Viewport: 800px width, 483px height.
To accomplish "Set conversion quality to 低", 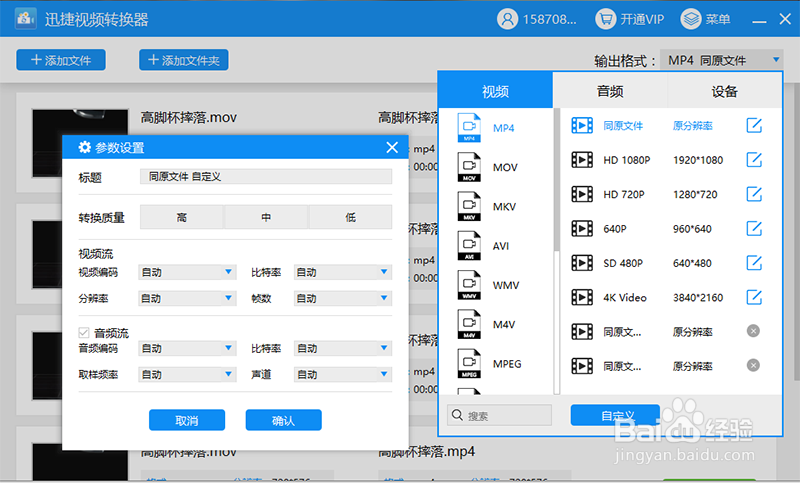I will (351, 217).
